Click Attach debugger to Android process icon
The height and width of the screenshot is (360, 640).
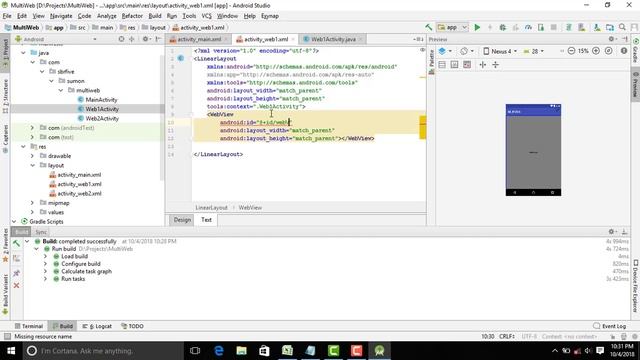pos(541,27)
